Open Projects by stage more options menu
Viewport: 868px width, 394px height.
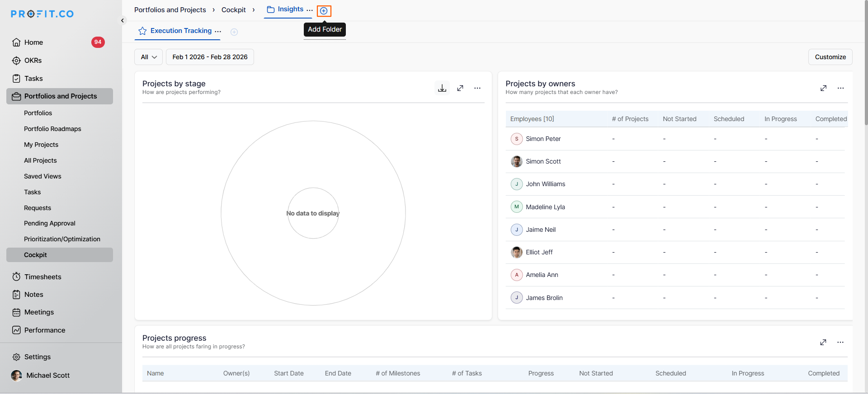tap(477, 88)
